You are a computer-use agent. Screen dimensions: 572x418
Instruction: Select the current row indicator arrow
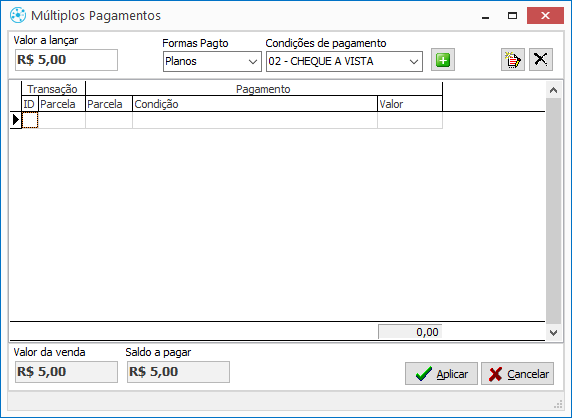15,120
